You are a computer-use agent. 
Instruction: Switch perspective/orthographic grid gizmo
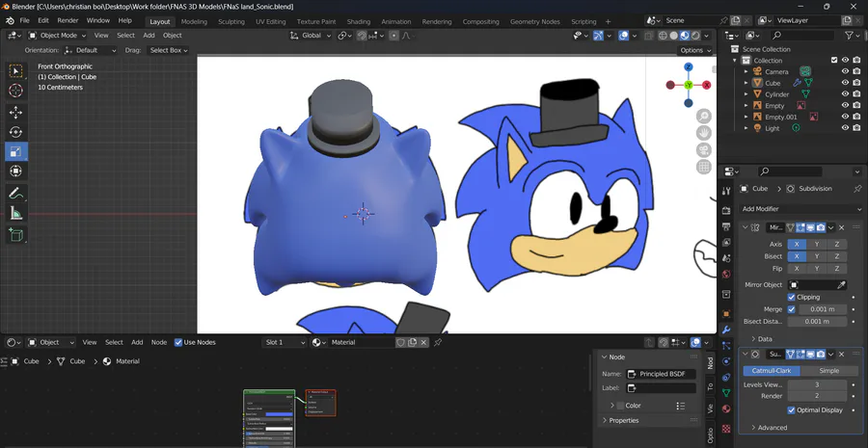click(x=704, y=167)
